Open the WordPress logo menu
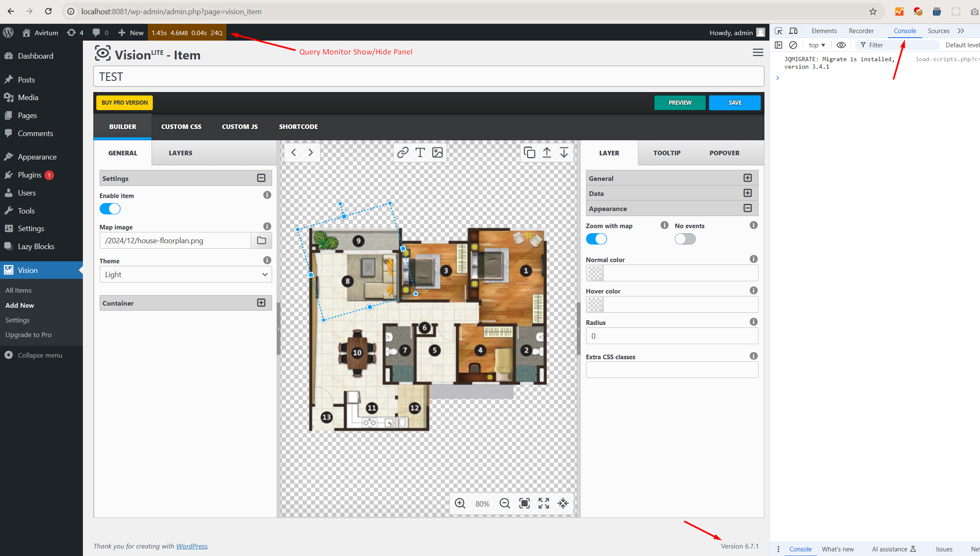 (8, 33)
